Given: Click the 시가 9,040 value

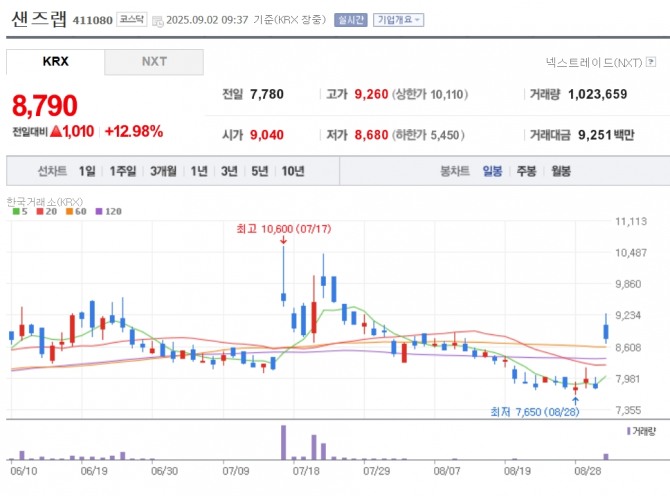Looking at the screenshot, I should click(x=267, y=135).
